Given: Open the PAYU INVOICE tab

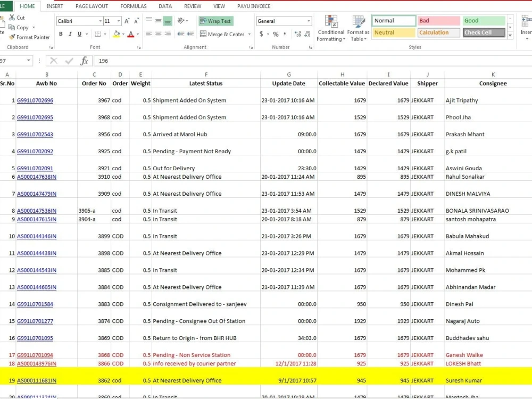Looking at the screenshot, I should (253, 6).
